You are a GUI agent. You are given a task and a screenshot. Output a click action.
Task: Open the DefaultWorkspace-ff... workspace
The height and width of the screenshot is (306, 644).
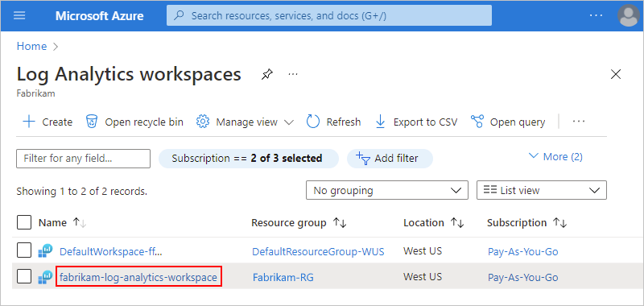(x=111, y=251)
